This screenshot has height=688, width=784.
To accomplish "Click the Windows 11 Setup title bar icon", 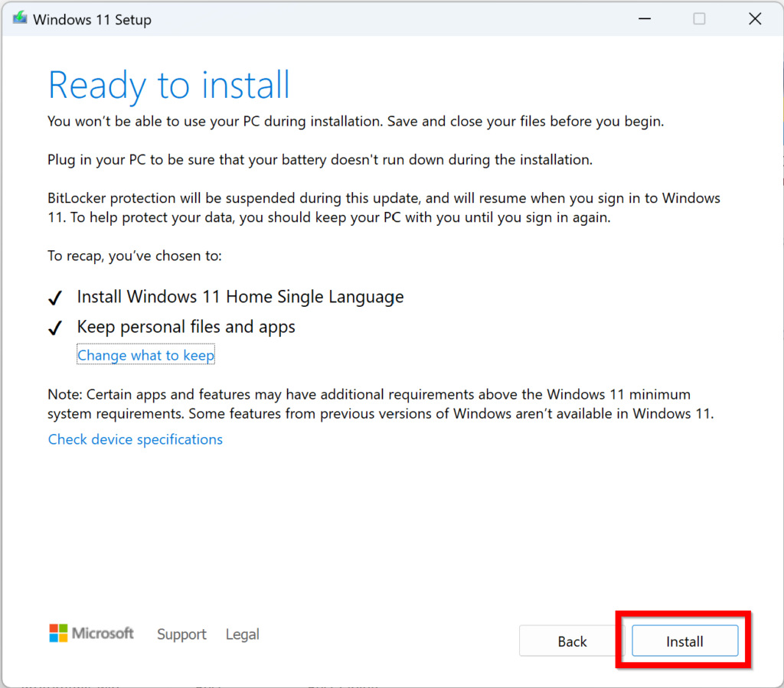I will 20,19.
